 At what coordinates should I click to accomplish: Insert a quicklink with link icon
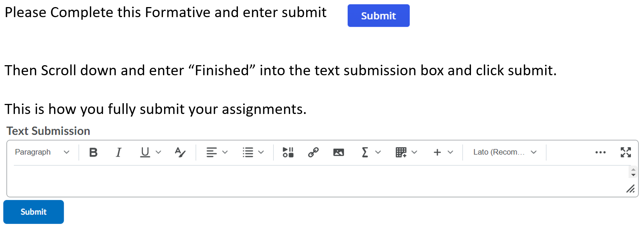click(x=313, y=152)
